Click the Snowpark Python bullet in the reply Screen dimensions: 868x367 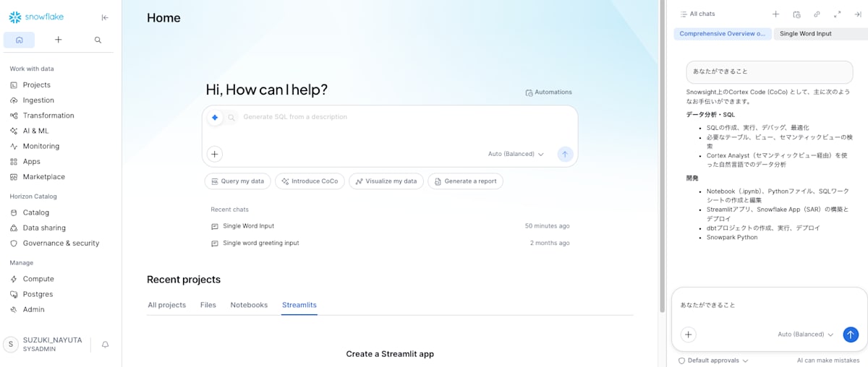732,237
